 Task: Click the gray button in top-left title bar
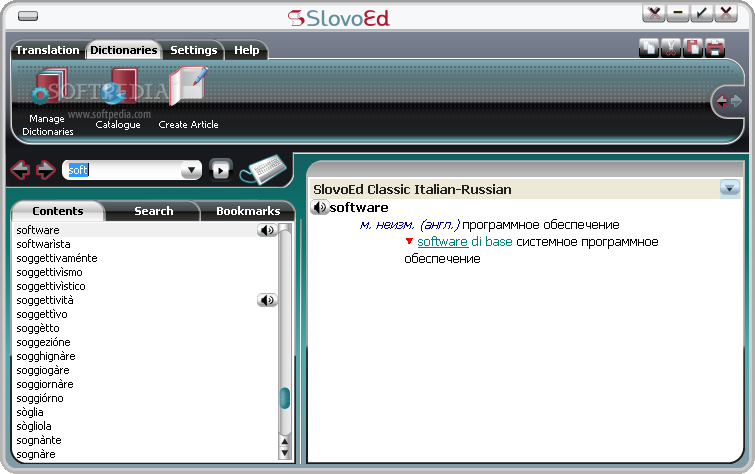coord(28,16)
